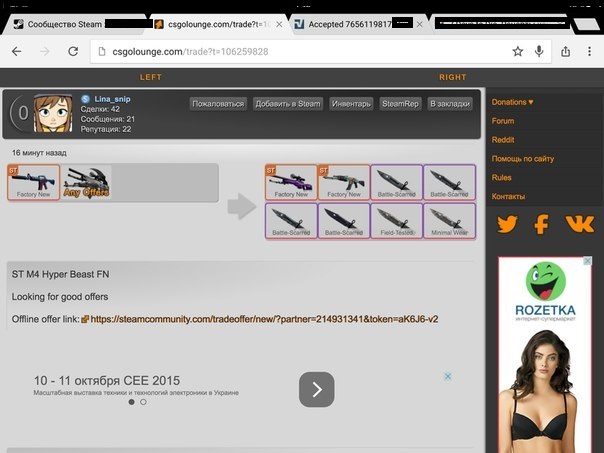604x453 pixels.
Task: Open the Donations sidebar link
Action: point(512,102)
